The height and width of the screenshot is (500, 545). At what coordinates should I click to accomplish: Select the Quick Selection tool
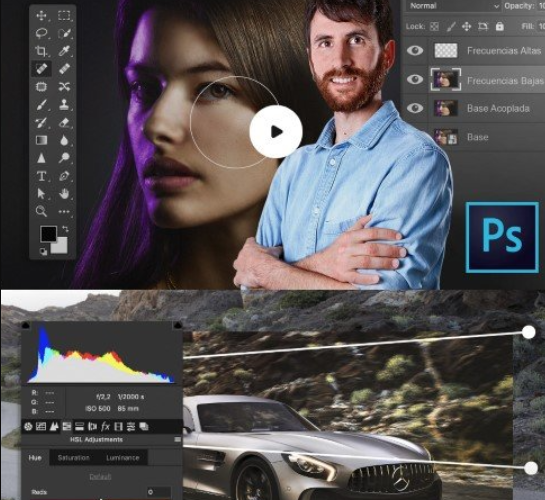64,33
